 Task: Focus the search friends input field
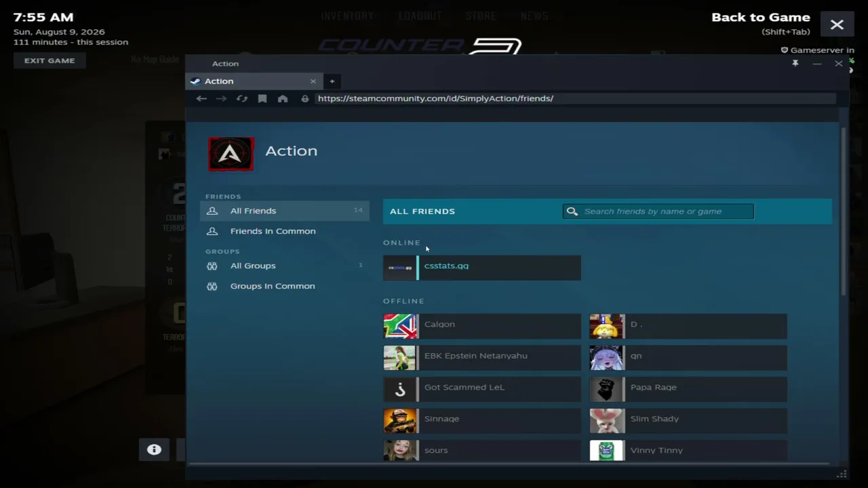point(658,211)
